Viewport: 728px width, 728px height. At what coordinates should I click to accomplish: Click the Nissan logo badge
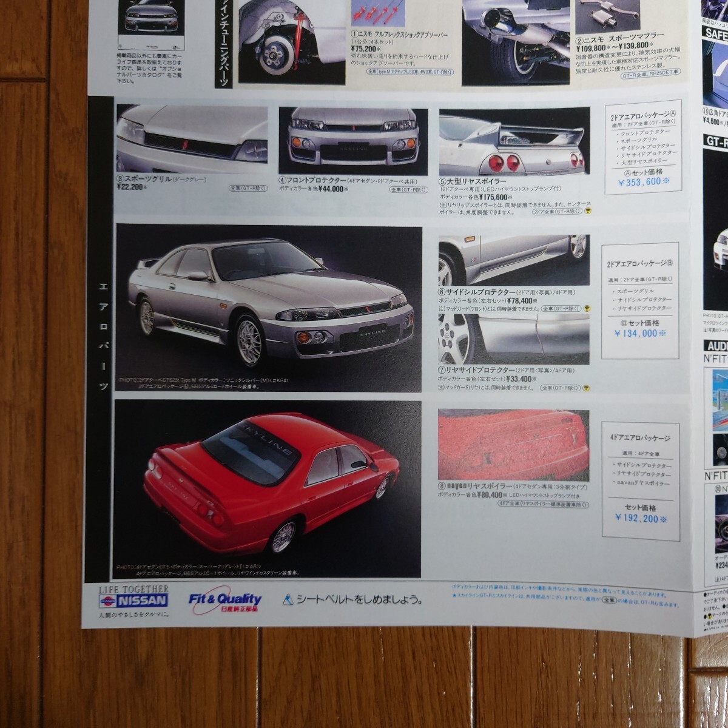133,601
